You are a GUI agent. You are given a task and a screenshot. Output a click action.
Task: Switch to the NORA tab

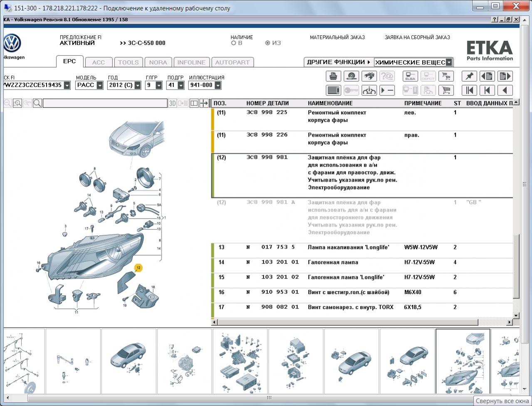point(158,62)
